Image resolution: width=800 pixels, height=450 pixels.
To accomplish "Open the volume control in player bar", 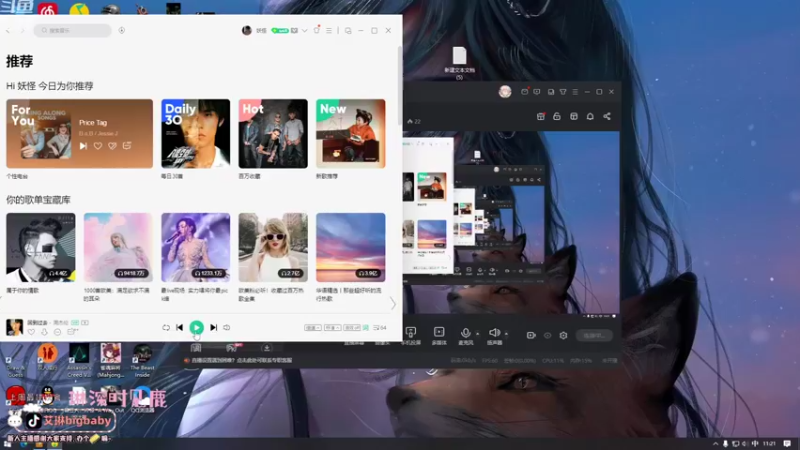I will 227,328.
